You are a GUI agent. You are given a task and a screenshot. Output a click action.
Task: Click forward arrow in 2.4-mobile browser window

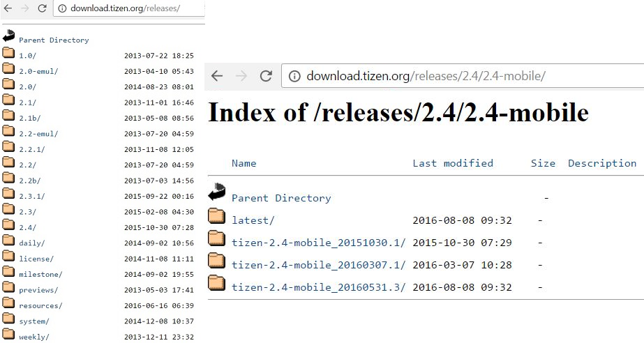point(241,76)
